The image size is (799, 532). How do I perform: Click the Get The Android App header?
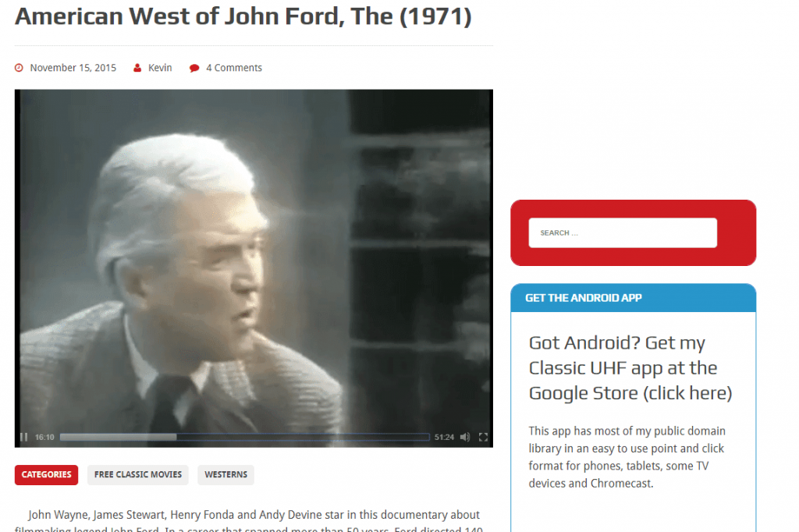[584, 298]
